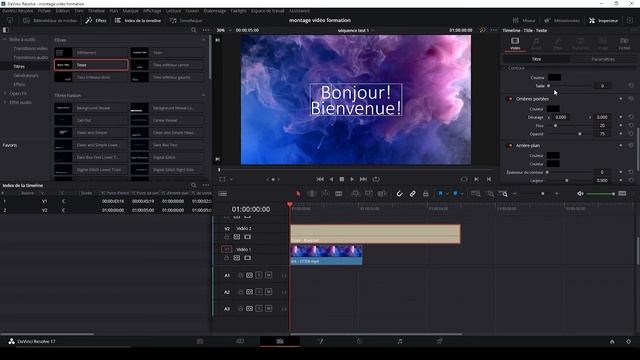Jump to last frame of timeline

[363, 179]
